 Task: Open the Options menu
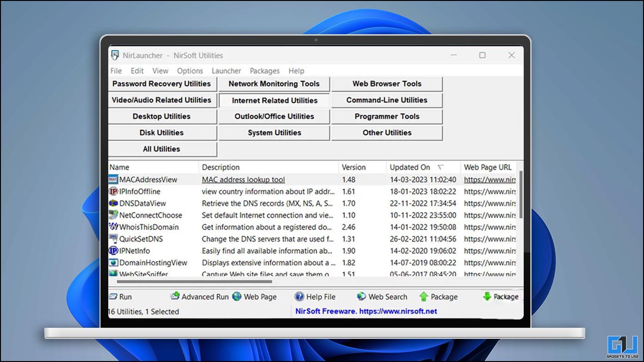pyautogui.click(x=190, y=71)
